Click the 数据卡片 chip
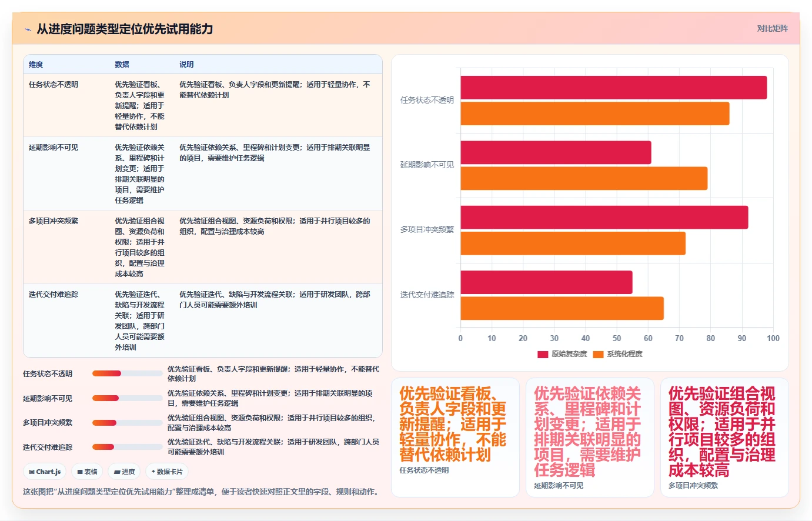Screen dimensions: 812x521 167,472
